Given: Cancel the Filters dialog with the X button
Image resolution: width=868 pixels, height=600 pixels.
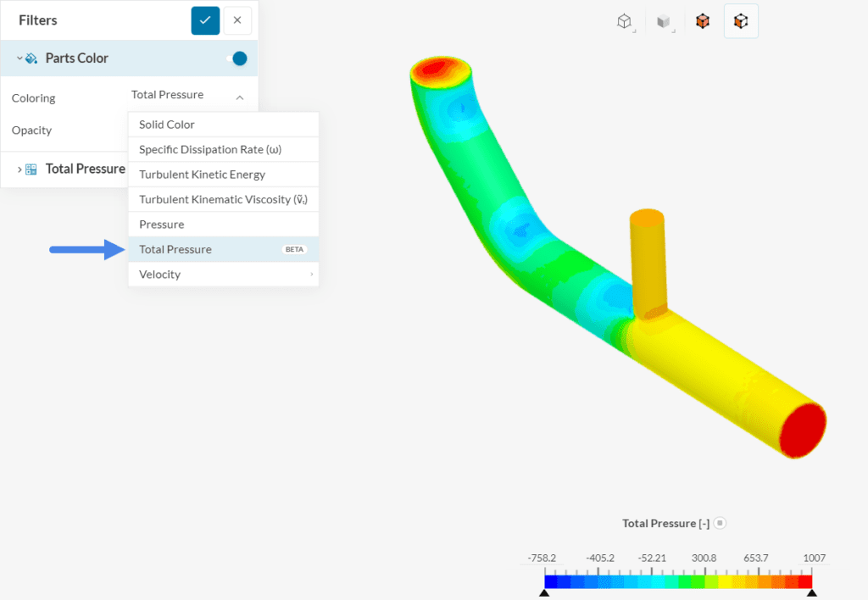Looking at the screenshot, I should [x=237, y=19].
